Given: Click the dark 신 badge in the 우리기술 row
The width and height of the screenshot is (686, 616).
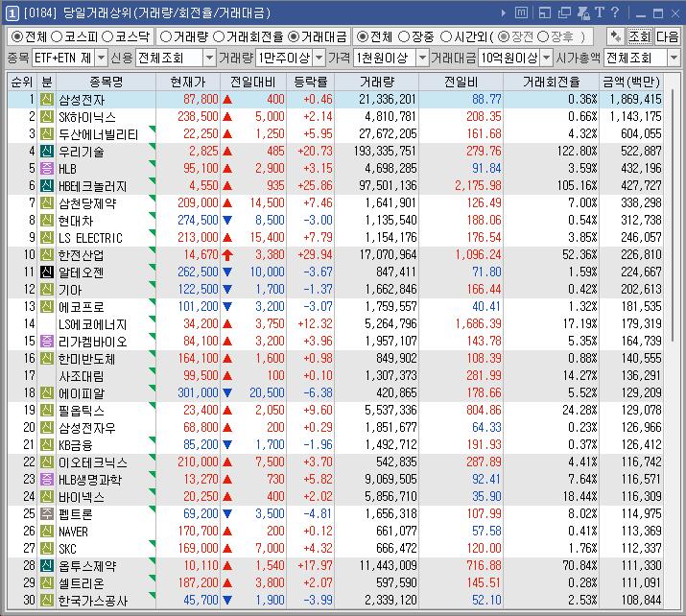Looking at the screenshot, I should pos(47,152).
